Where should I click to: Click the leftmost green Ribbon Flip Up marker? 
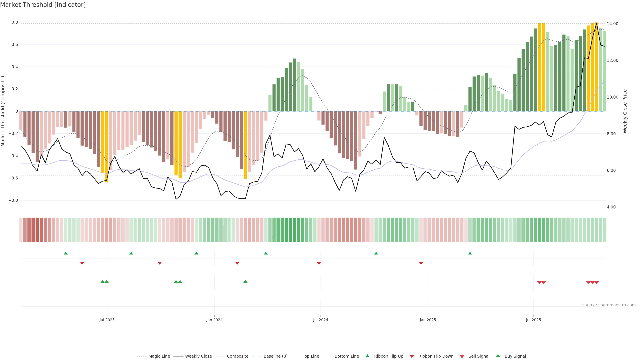pos(66,253)
